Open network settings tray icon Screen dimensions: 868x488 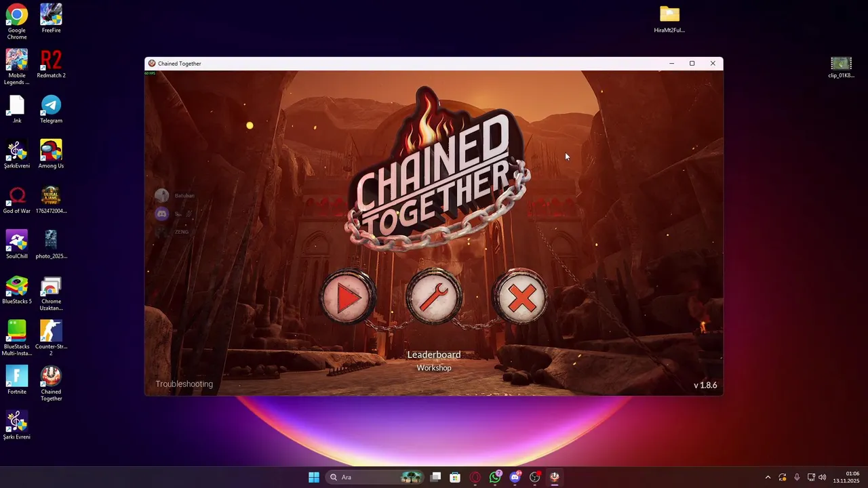pyautogui.click(x=811, y=477)
